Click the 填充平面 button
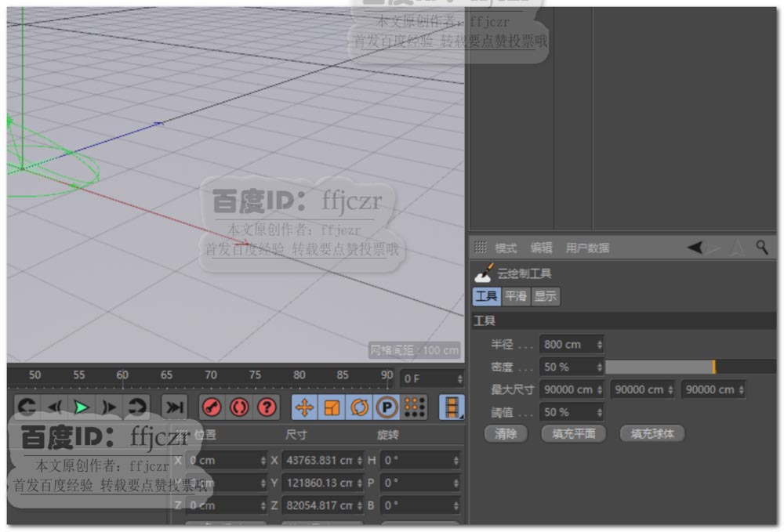The height and width of the screenshot is (532, 784). (x=574, y=433)
